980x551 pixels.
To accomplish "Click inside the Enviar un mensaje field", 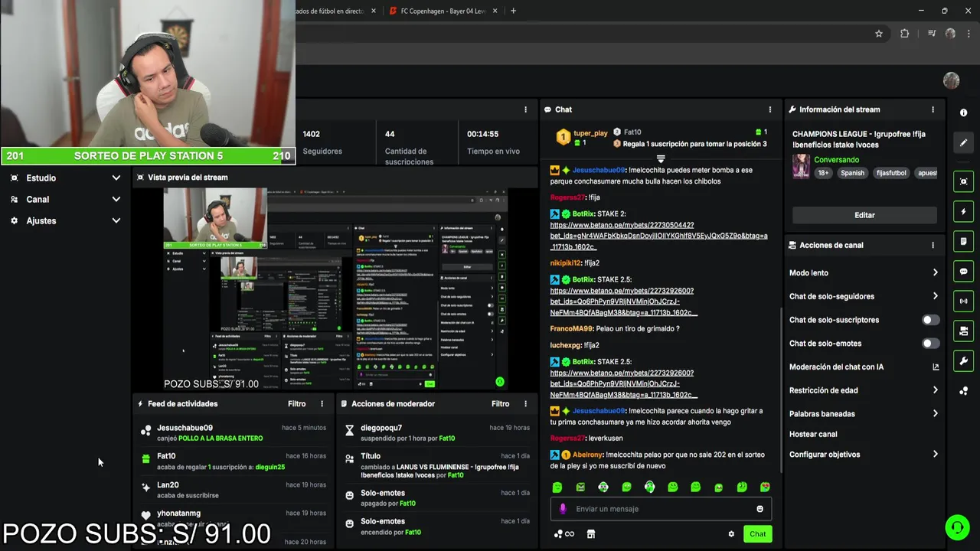I will point(661,509).
